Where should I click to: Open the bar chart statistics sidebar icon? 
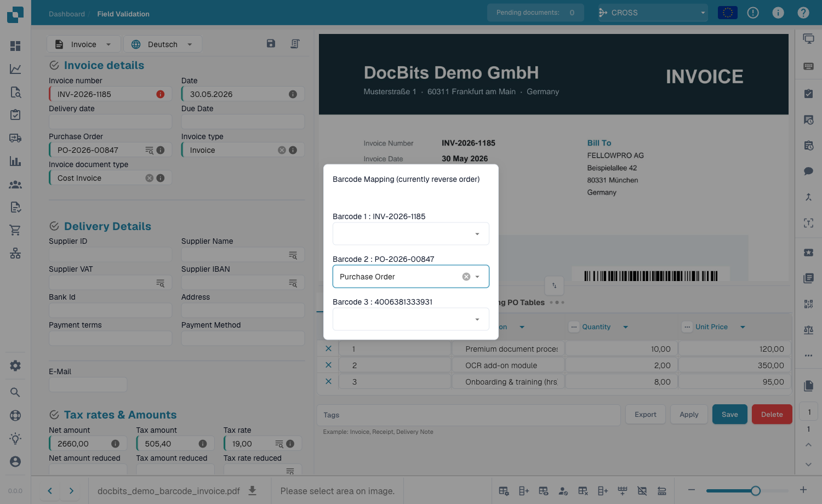click(x=15, y=161)
